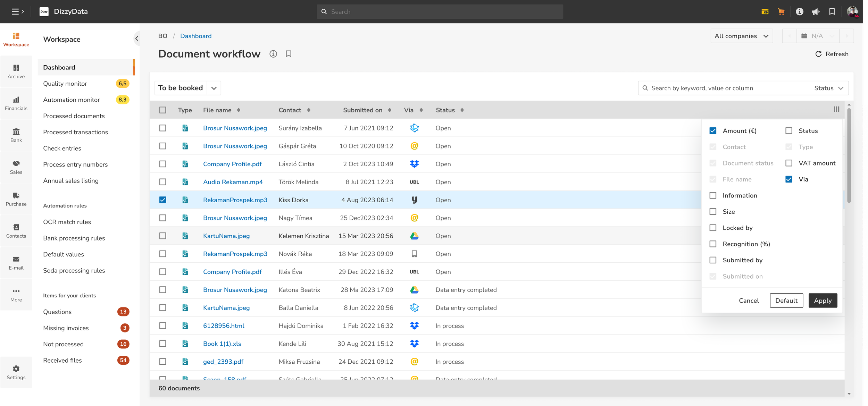Click info icon beside Document workflow title
This screenshot has width=868, height=406.
click(x=273, y=54)
